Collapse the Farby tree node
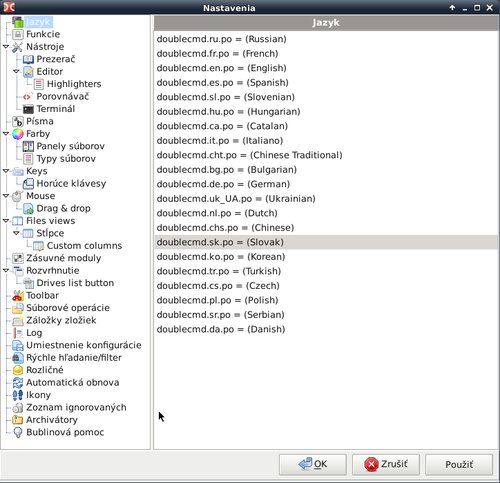This screenshot has height=483, width=500. pos(6,134)
